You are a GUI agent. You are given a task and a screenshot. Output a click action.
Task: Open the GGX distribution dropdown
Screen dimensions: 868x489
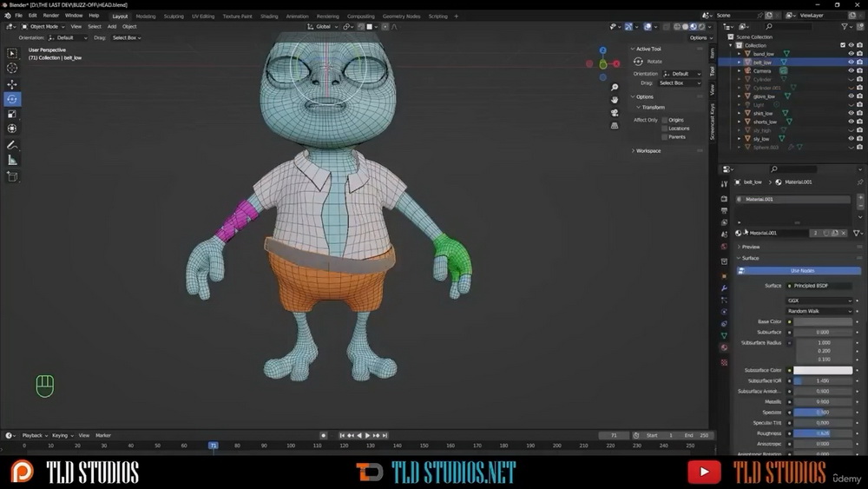[819, 301]
